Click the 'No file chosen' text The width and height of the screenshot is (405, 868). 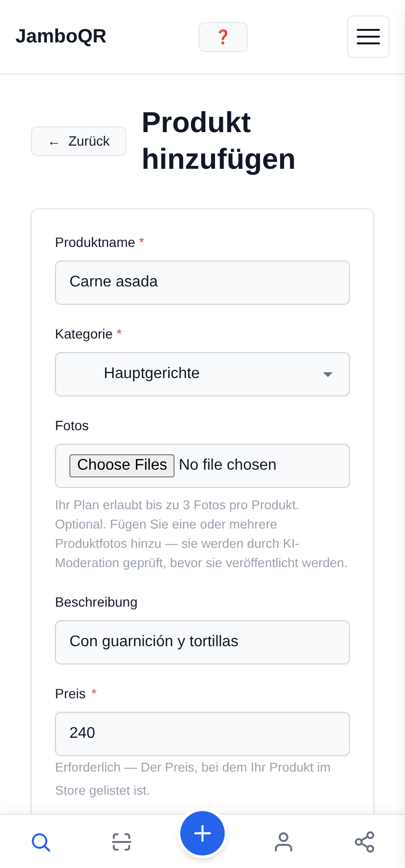228,465
